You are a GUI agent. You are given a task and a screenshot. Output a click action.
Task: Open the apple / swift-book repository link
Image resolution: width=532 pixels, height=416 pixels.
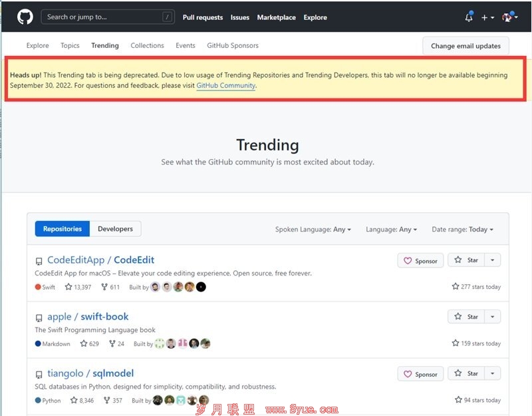pyautogui.click(x=88, y=317)
